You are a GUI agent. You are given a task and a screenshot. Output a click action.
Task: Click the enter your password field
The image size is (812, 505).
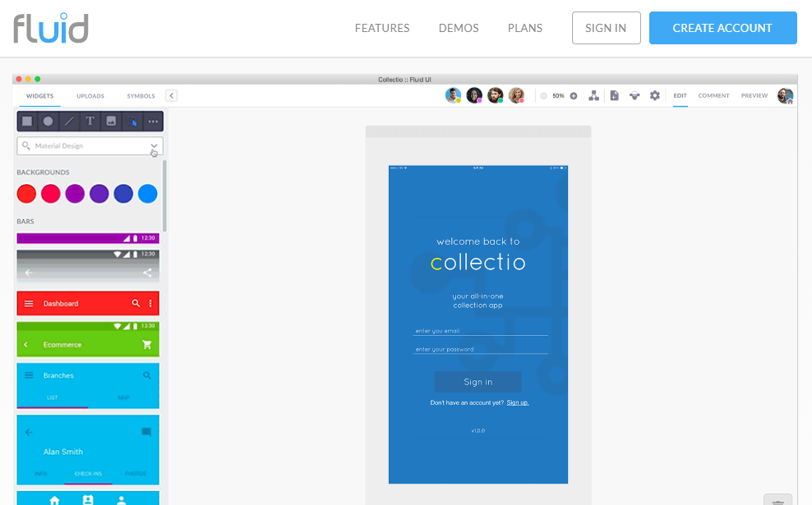(480, 349)
